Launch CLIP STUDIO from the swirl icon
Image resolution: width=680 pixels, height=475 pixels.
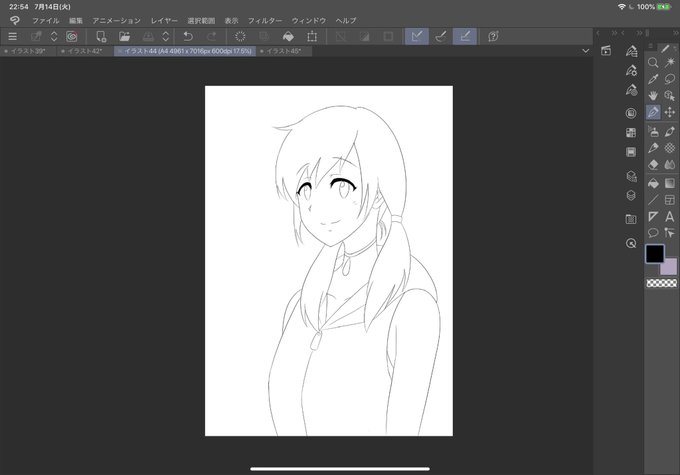[72, 36]
